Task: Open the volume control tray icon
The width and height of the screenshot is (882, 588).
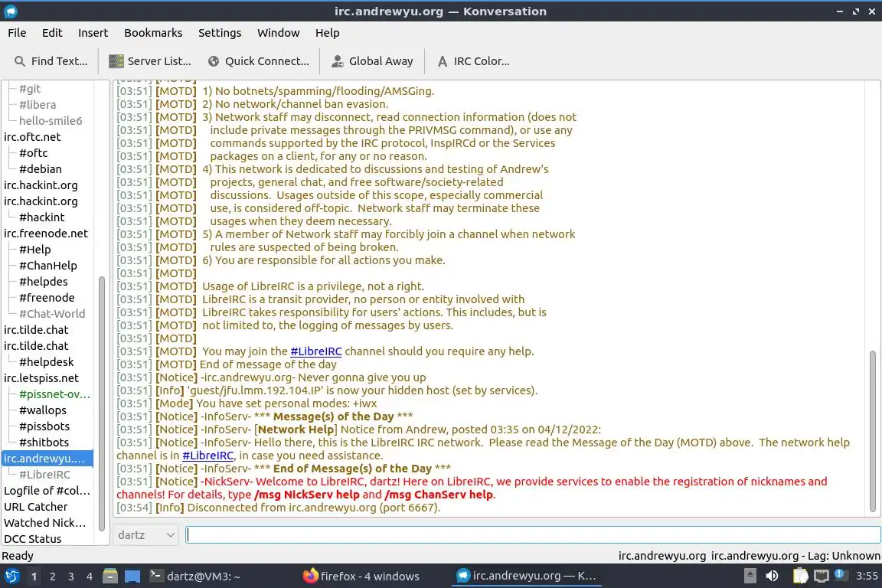Action: [772, 576]
